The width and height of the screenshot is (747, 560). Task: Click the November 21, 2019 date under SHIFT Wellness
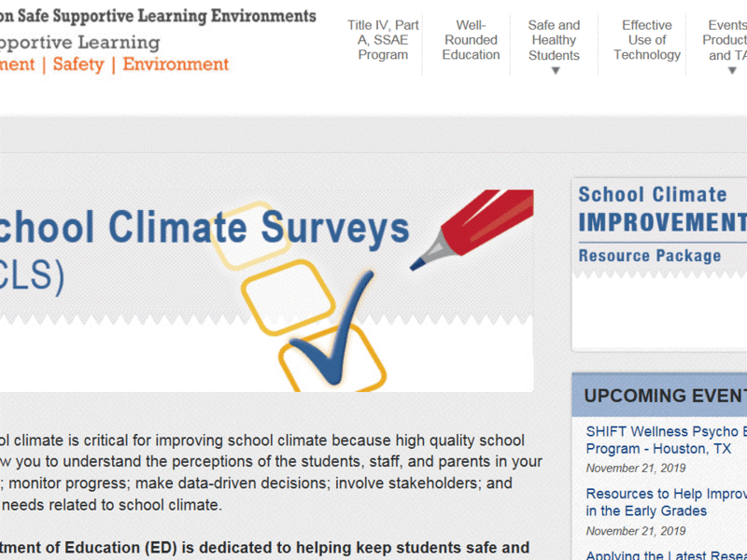point(636,469)
